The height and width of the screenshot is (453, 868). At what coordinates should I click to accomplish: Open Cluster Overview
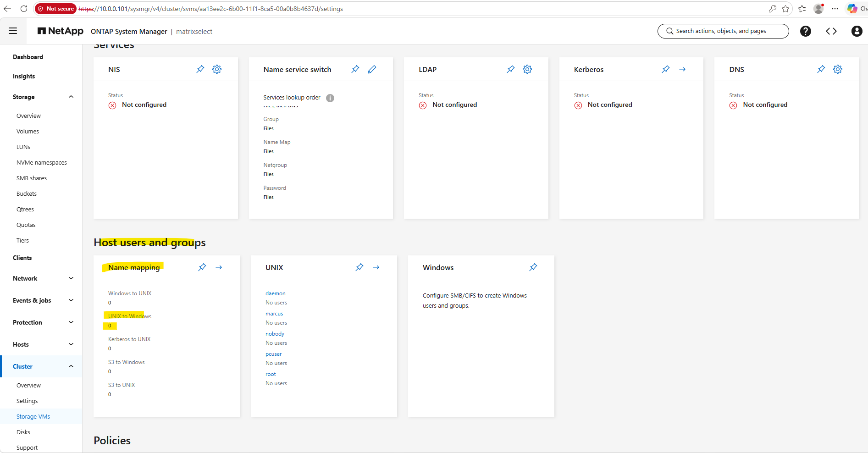pos(28,386)
